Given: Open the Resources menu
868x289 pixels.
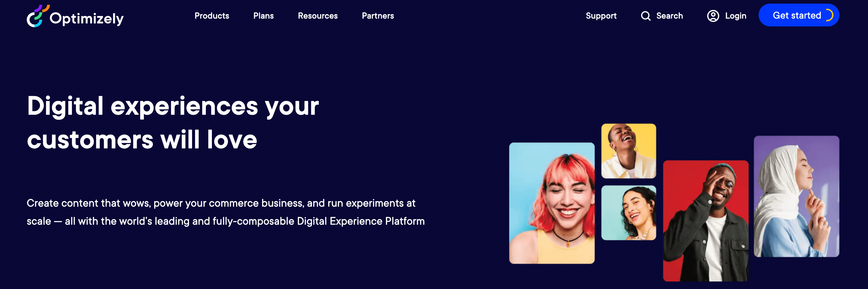Looking at the screenshot, I should pyautogui.click(x=318, y=16).
